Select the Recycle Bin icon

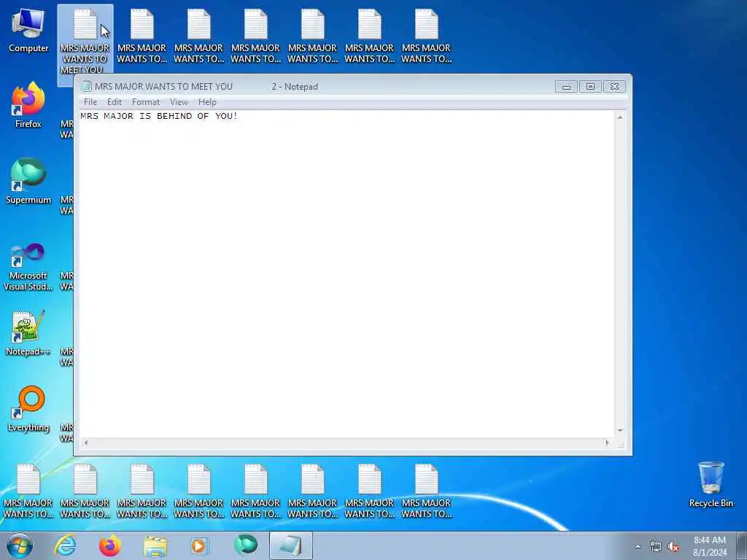tap(711, 484)
